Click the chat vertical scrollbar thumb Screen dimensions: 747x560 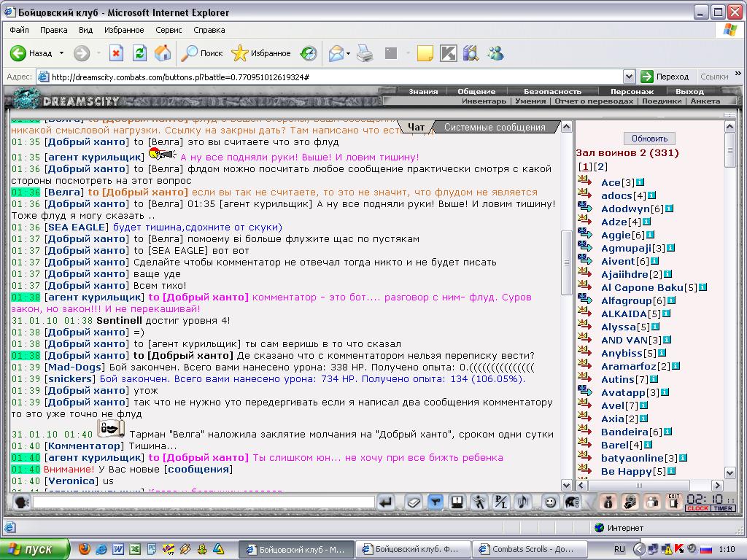click(x=566, y=262)
